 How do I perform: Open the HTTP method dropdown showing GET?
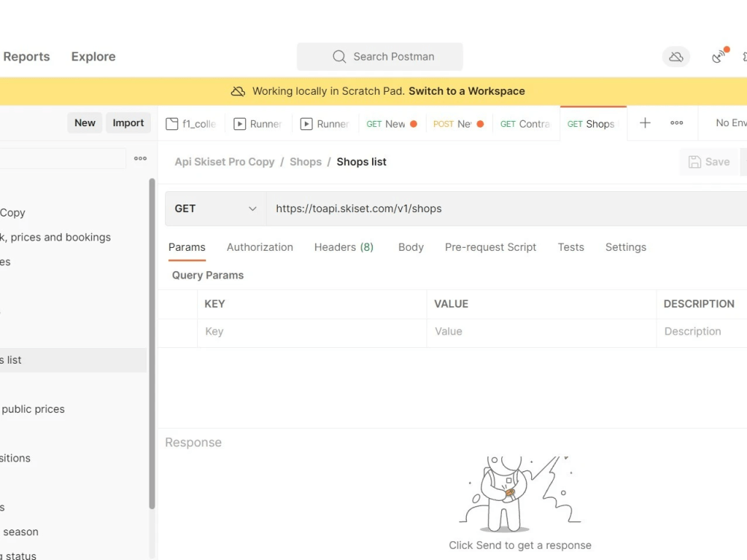click(x=215, y=208)
